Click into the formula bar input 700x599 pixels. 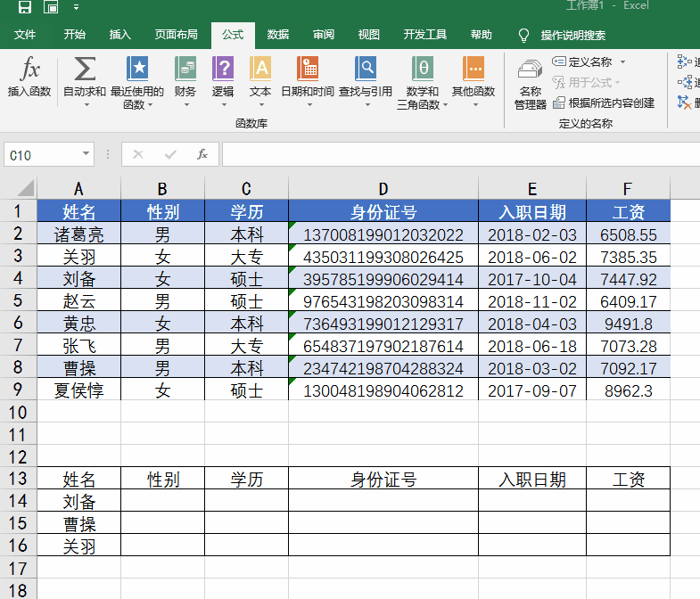(461, 154)
